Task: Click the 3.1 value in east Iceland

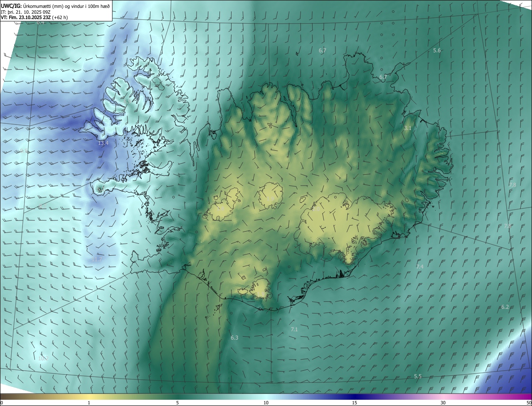Action: click(x=407, y=128)
